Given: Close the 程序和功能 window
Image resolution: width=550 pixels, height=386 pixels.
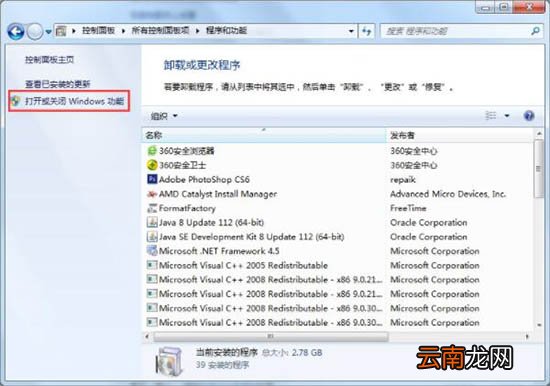Looking at the screenshot, I should 530,7.
